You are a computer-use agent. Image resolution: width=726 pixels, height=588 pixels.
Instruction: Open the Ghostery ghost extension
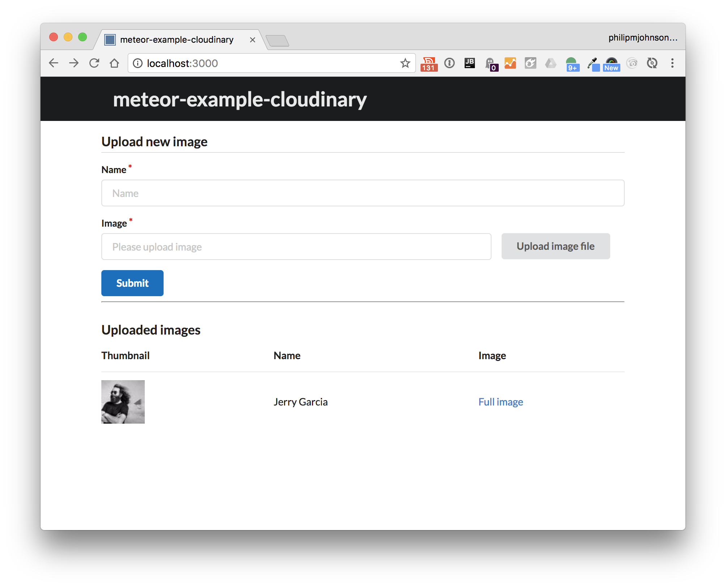pos(491,64)
